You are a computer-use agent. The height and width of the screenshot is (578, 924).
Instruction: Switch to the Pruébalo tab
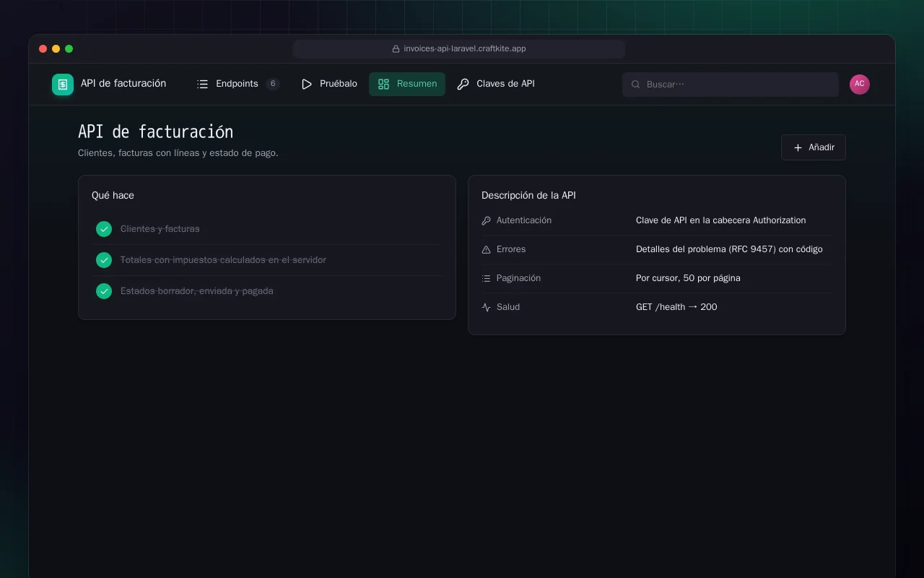coord(328,84)
